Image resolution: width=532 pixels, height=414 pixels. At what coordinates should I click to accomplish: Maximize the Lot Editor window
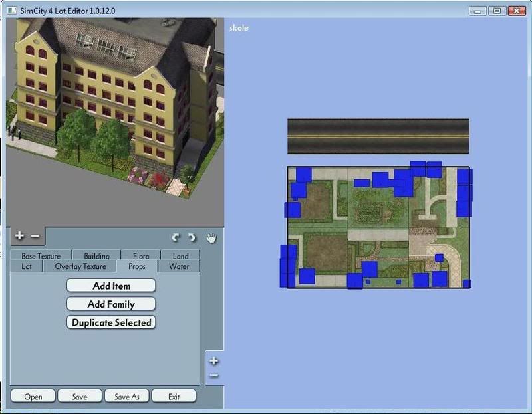pos(497,11)
